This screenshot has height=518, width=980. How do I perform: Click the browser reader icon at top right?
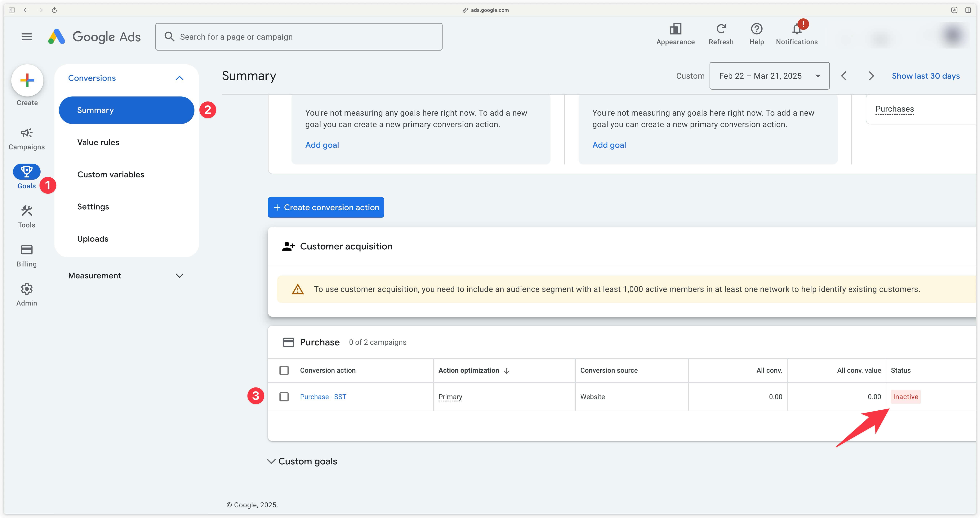click(954, 10)
